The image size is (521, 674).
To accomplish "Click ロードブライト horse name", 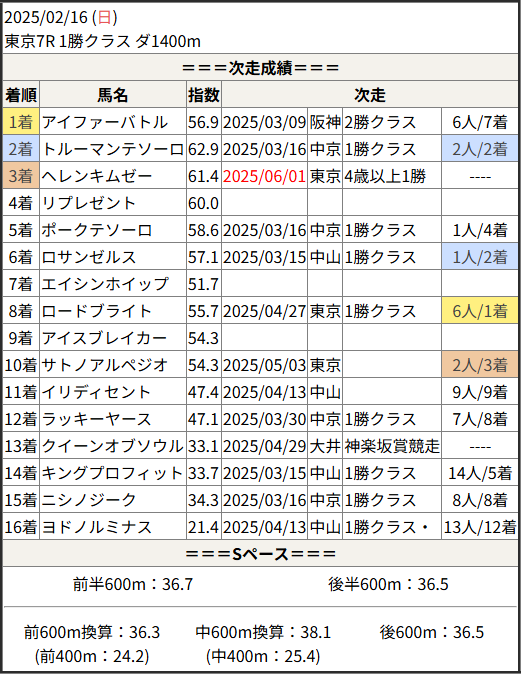I will coord(96,311).
